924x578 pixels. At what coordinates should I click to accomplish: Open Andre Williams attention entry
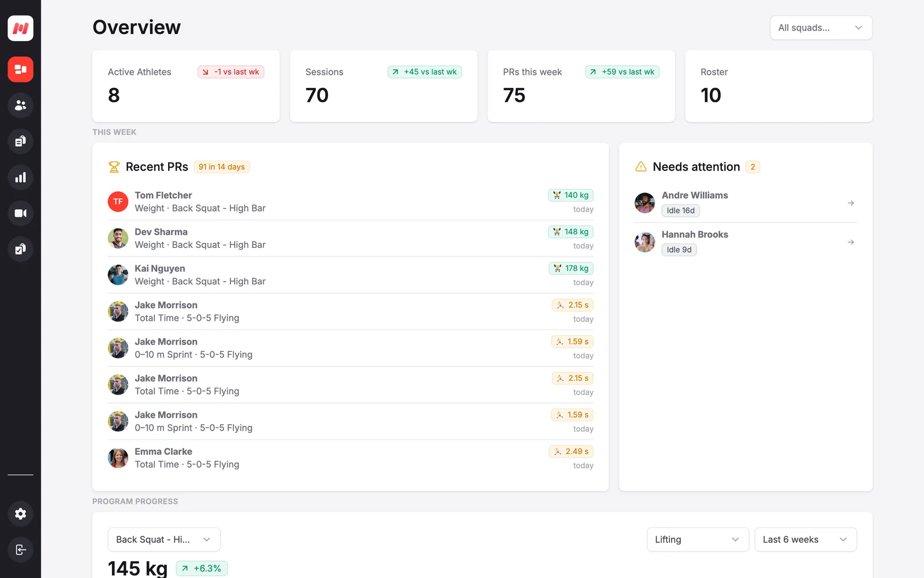click(746, 203)
